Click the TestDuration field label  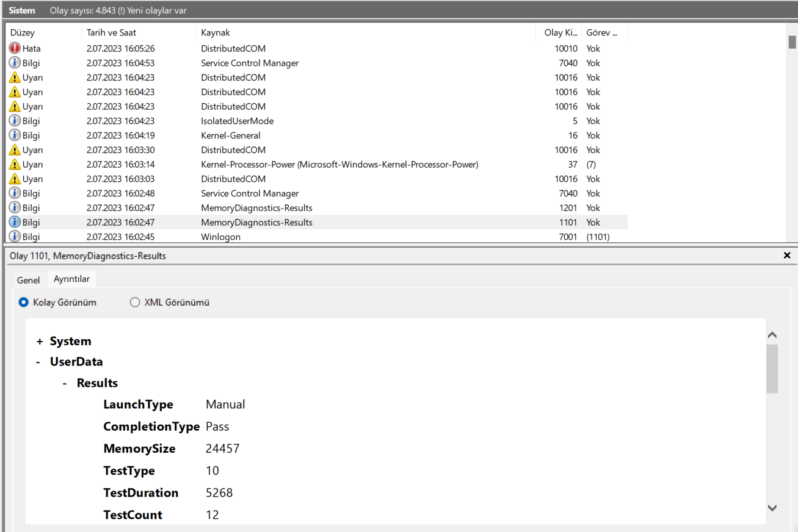141,493
